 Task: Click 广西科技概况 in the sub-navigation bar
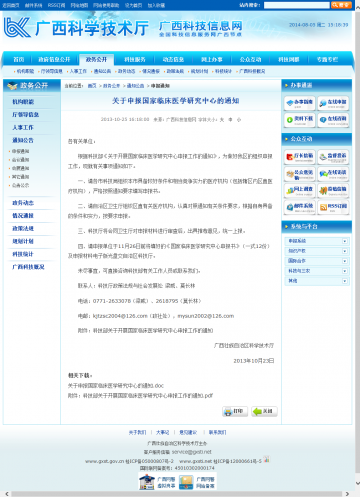(x=252, y=71)
